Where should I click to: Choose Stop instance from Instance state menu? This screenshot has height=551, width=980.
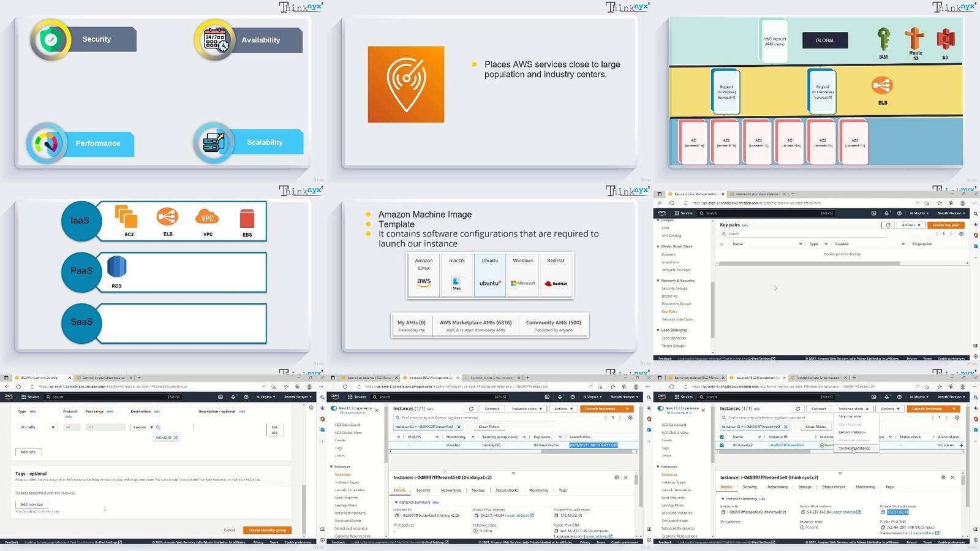850,417
